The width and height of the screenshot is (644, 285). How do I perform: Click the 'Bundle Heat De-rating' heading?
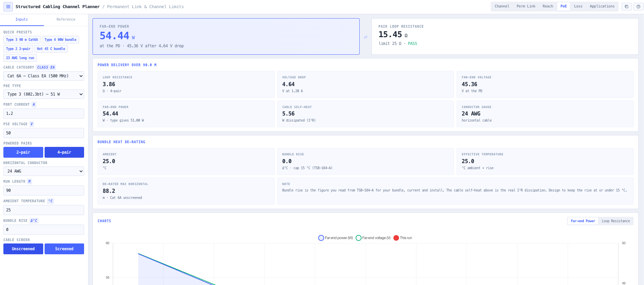[121, 142]
